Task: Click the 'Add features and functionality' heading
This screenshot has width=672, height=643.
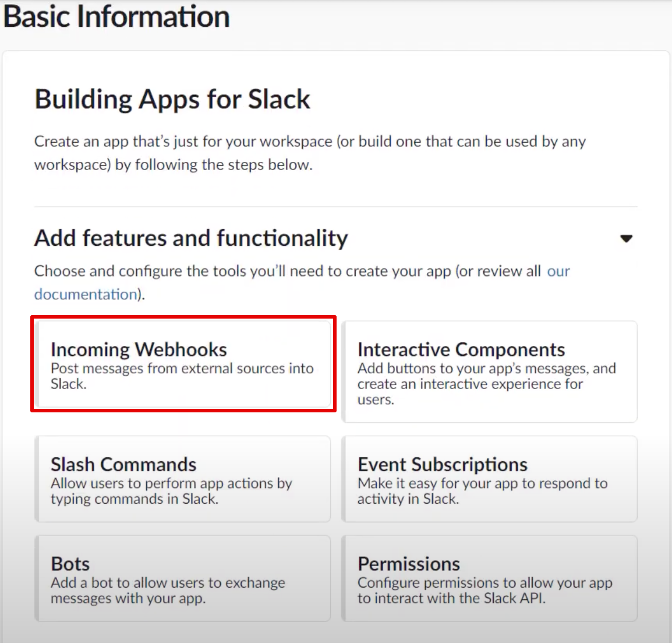Action: click(x=191, y=238)
